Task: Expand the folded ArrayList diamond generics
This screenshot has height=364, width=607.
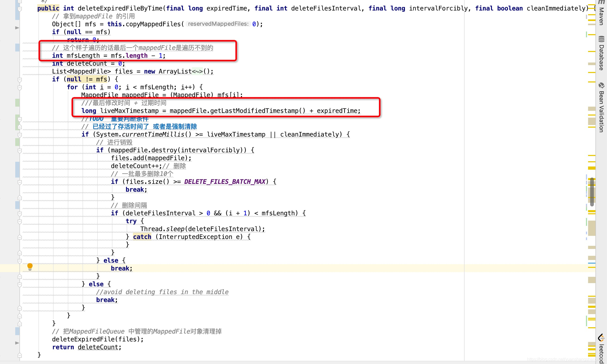Action: [197, 71]
